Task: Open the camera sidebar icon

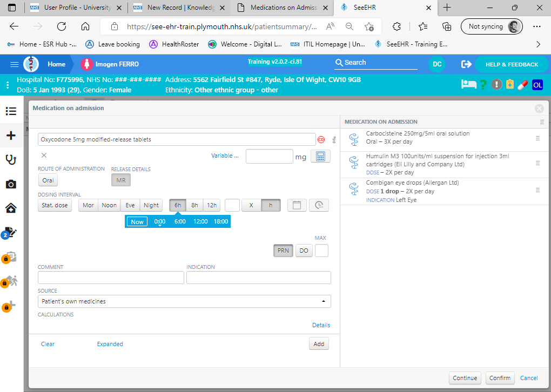Action: tap(11, 184)
